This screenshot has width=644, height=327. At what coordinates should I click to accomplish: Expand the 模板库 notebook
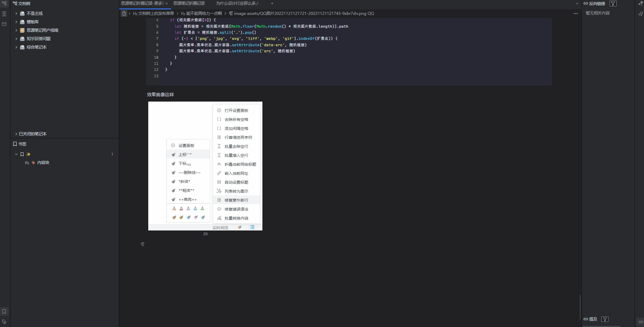(x=16, y=22)
